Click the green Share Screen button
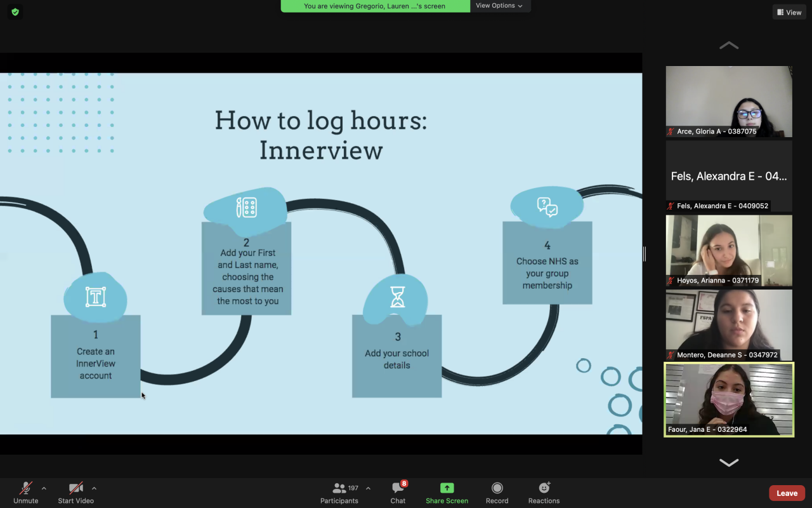The image size is (812, 508). (447, 493)
